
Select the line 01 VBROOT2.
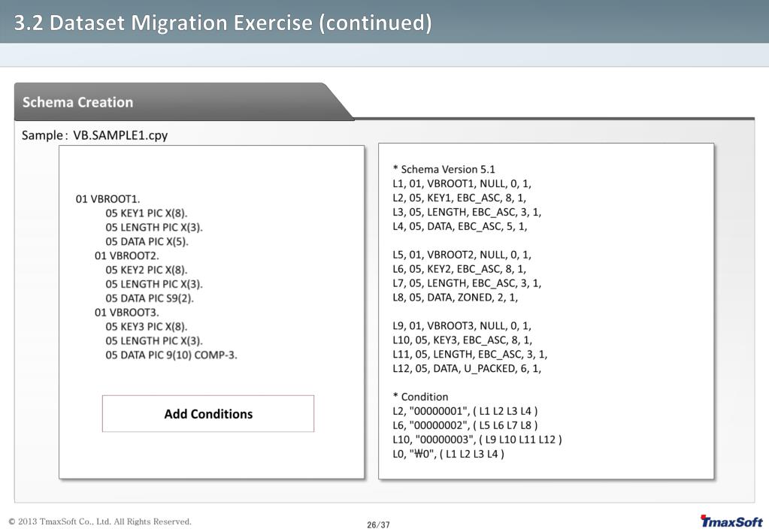[x=126, y=256]
